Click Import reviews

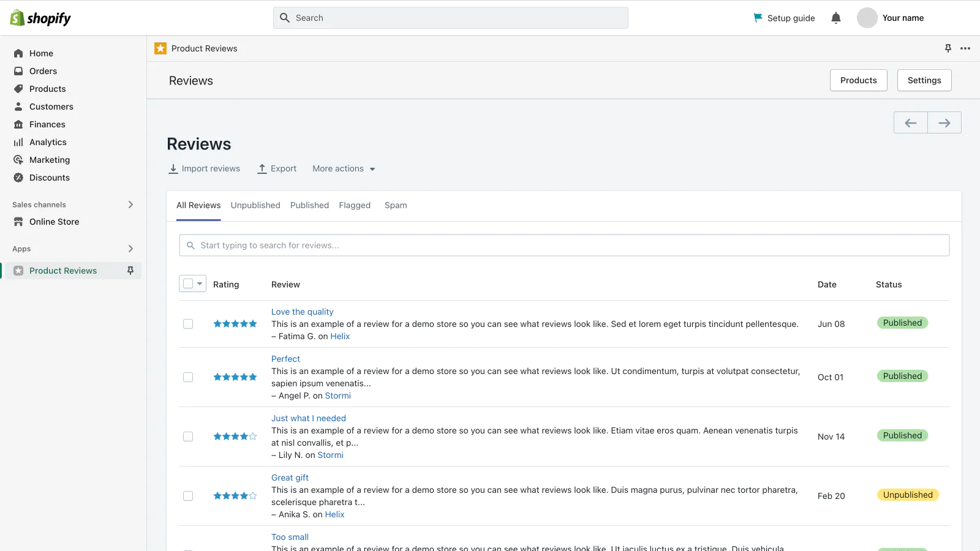pos(204,168)
